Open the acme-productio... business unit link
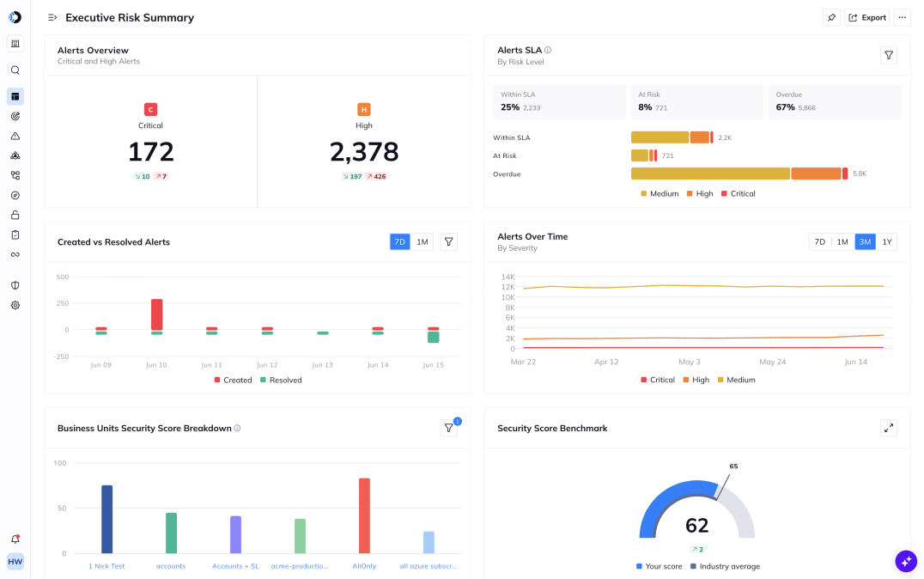Image resolution: width=924 pixels, height=579 pixels. tap(300, 566)
